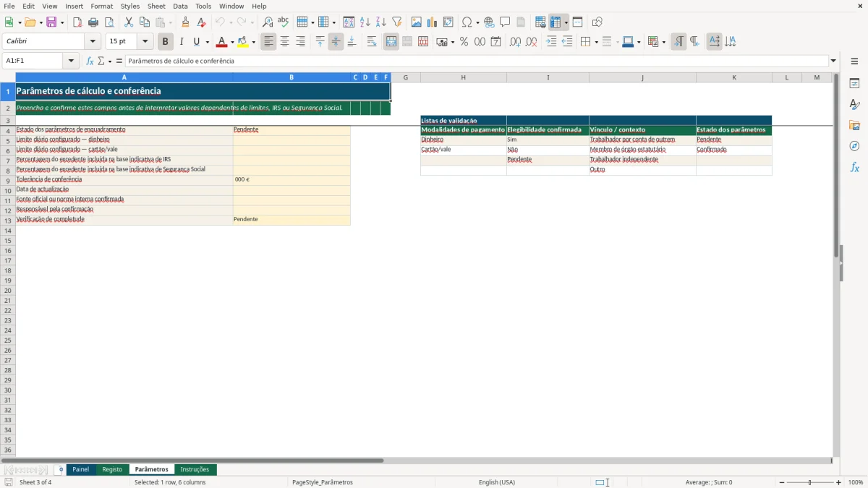Click the Sort dialog icon
The height and width of the screenshot is (488, 868).
(349, 22)
